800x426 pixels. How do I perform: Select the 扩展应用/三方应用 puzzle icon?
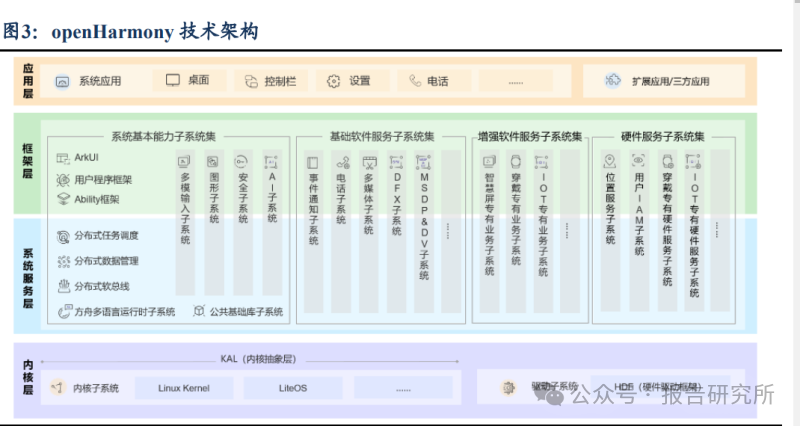pos(613,81)
